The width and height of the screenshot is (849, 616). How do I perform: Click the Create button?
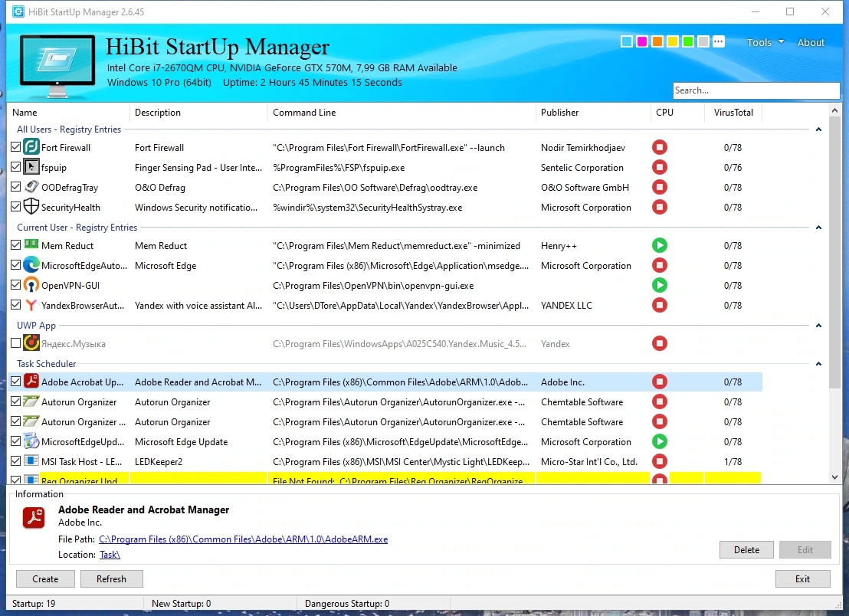(x=45, y=578)
